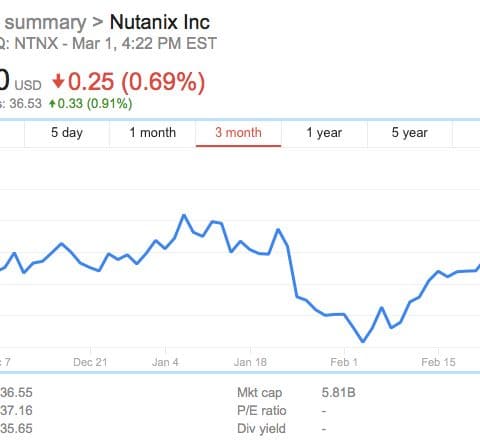Click the green up arrow icon
This screenshot has height=445, width=480.
(x=52, y=104)
